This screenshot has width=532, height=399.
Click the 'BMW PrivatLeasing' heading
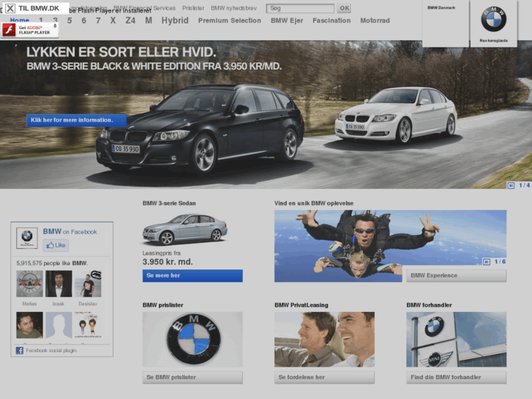point(301,305)
